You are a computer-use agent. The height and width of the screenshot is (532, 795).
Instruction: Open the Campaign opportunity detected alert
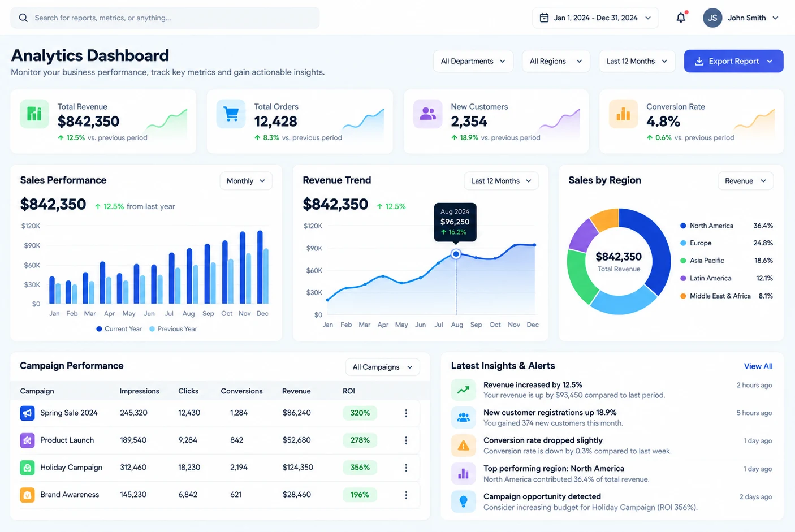click(612, 501)
